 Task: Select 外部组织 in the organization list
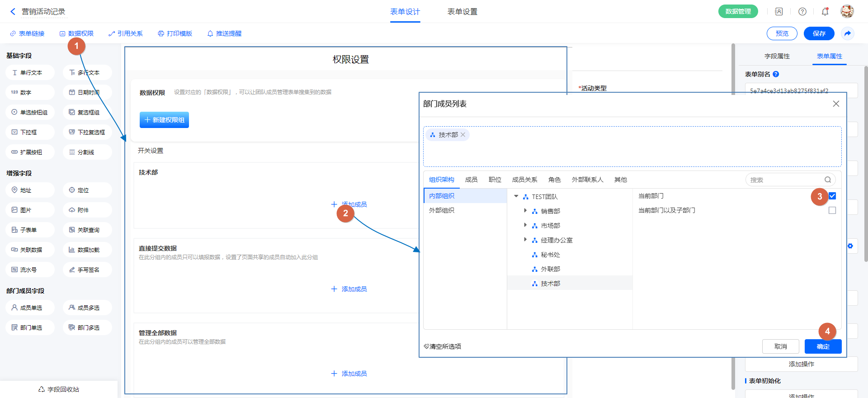click(442, 210)
